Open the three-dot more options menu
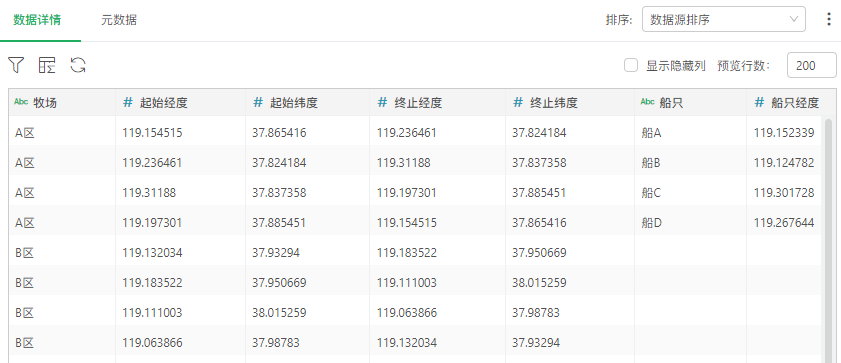Viewport: 841px width, 363px height. (x=829, y=20)
